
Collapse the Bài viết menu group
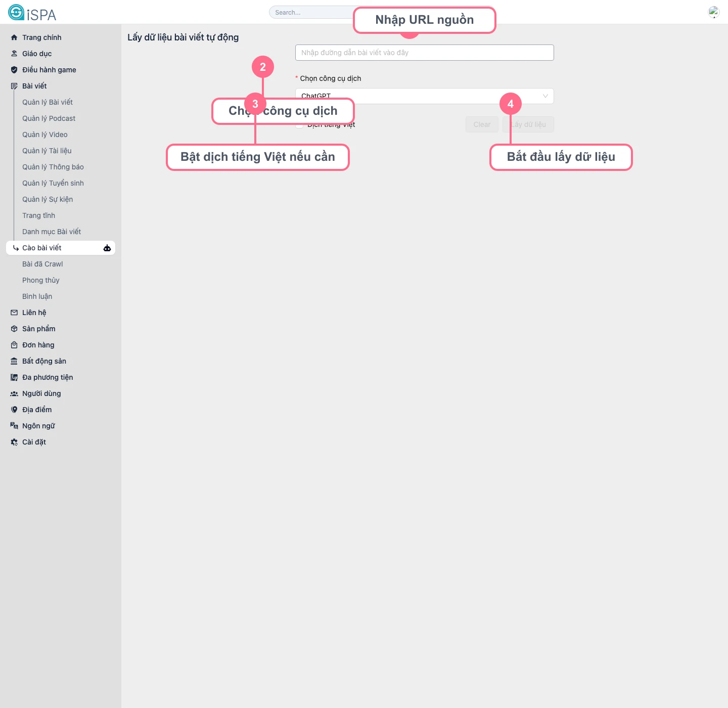coord(34,86)
